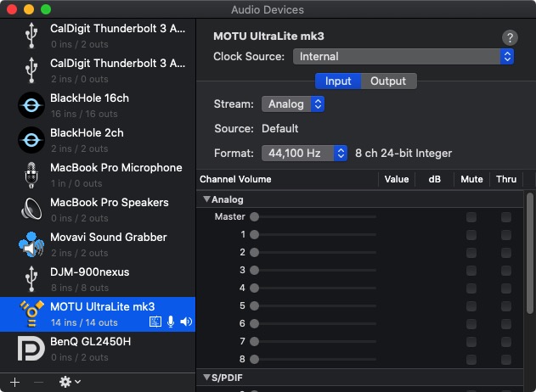536x392 pixels.
Task: Click the channel 4 volume slider
Action: pyautogui.click(x=313, y=288)
